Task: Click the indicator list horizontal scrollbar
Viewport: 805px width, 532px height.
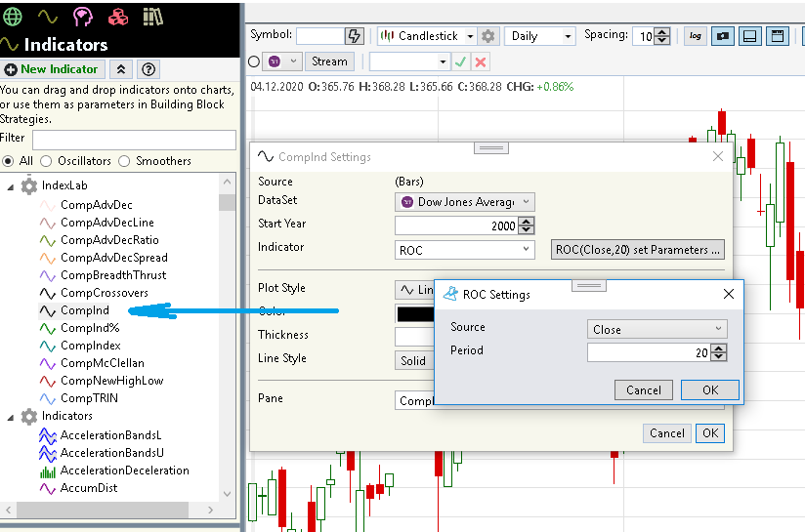Action: pos(103,510)
